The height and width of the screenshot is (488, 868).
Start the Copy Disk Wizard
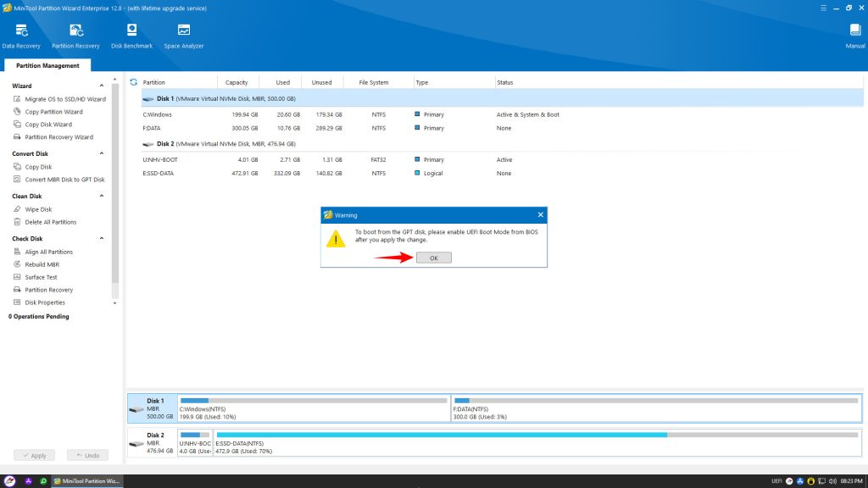pos(42,125)
